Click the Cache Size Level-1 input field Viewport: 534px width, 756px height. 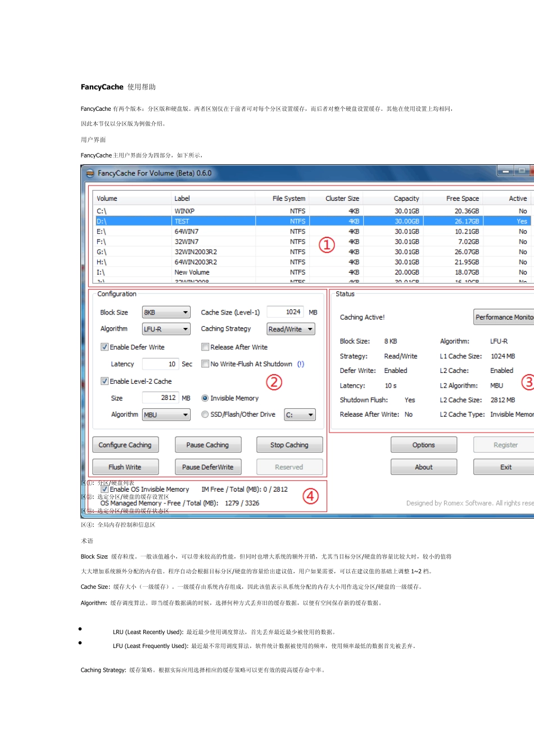(285, 312)
